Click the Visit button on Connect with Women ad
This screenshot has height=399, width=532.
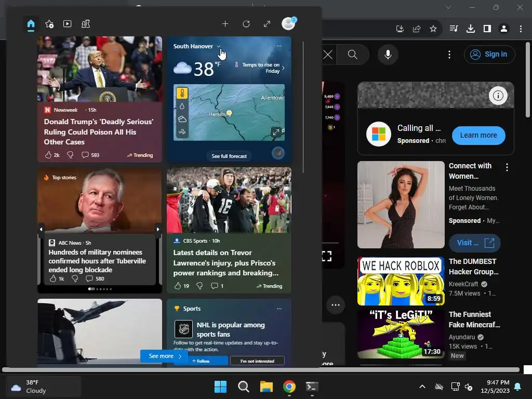pyautogui.click(x=474, y=243)
